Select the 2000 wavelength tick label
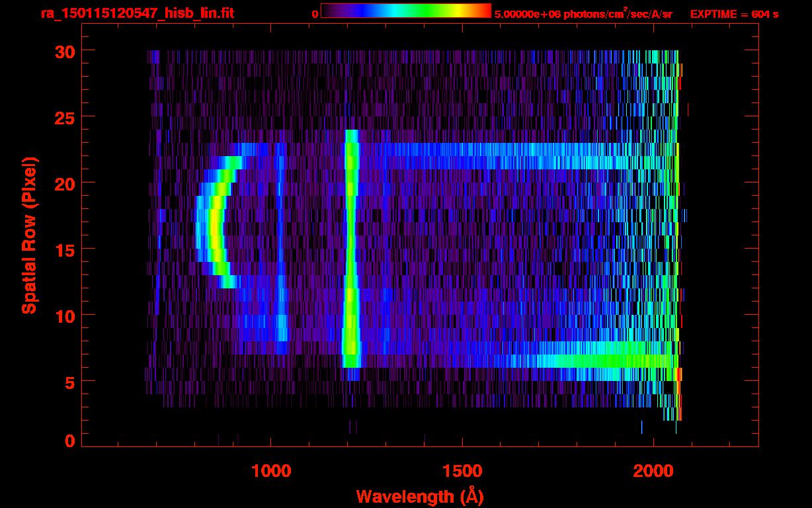 coord(653,471)
